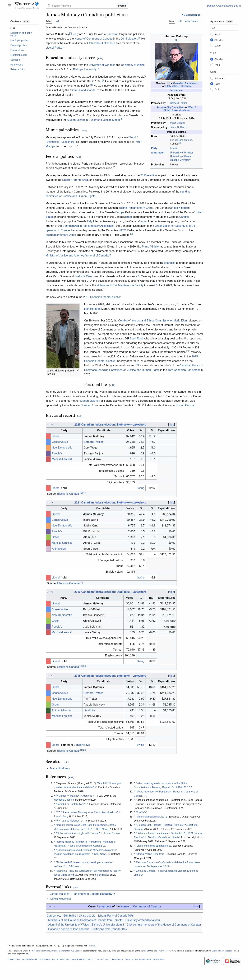Image resolution: width=249 pixels, height=980 pixels.
Task: Open the View history tab
Action: tap(191, 21)
